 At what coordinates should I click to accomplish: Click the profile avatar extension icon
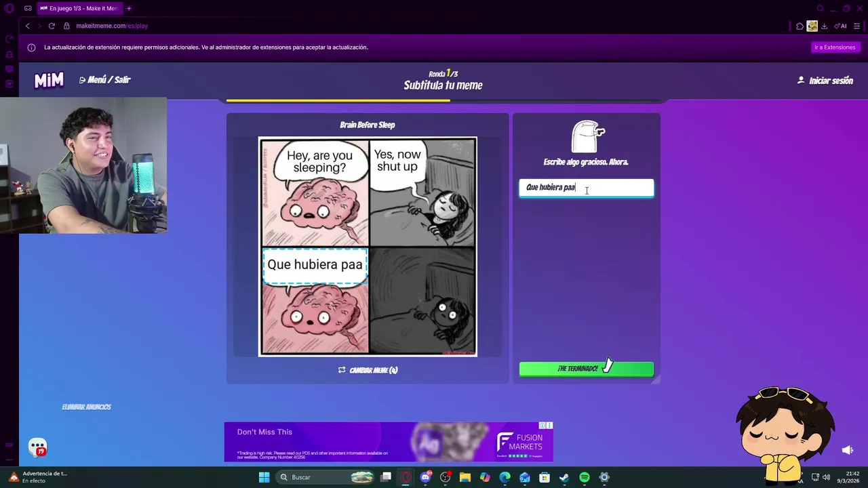[812, 26]
